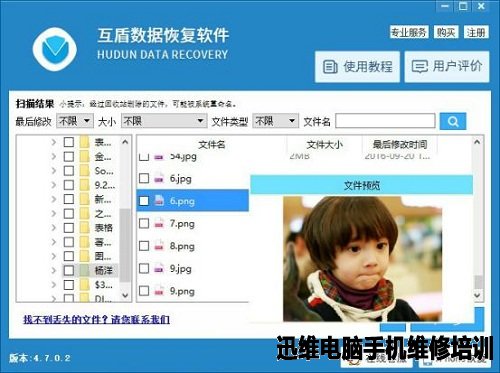
Task: Tick the checkbox for 7.png
Action: [144, 223]
